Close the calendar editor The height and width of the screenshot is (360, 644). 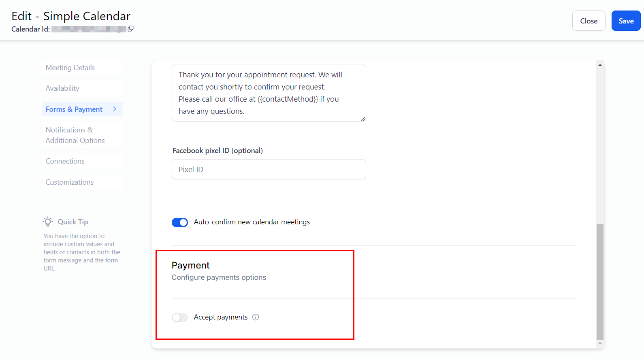[589, 21]
